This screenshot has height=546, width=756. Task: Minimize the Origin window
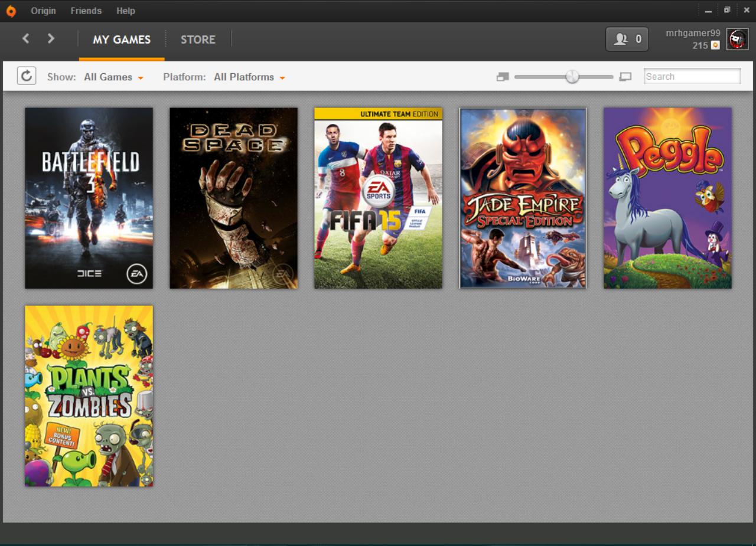(709, 11)
